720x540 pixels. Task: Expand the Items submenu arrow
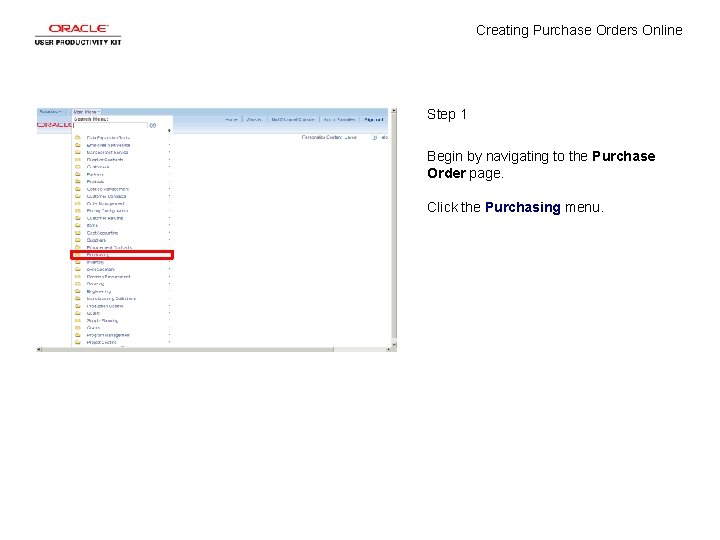[x=169, y=225]
